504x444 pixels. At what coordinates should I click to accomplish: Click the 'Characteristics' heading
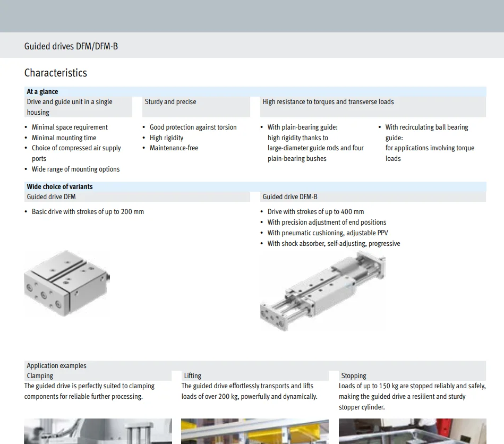point(56,73)
